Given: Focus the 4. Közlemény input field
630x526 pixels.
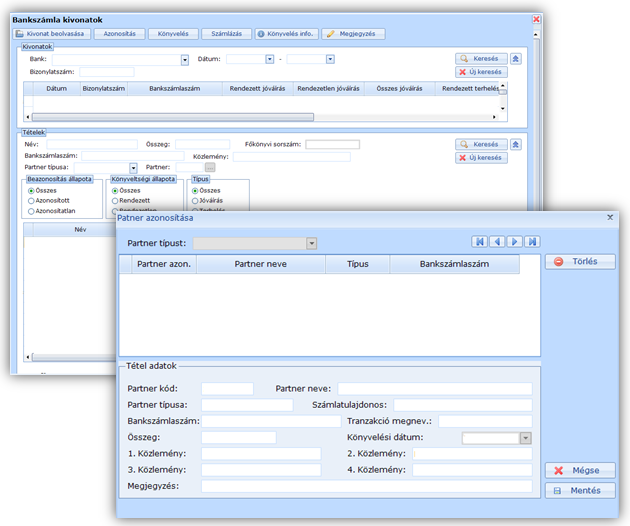Looking at the screenshot, I should coord(472,470).
